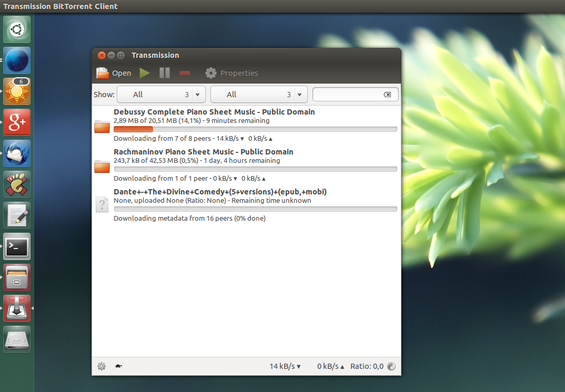Click the 14 kB/s download speed indicator
The height and width of the screenshot is (392, 565).
285,366
